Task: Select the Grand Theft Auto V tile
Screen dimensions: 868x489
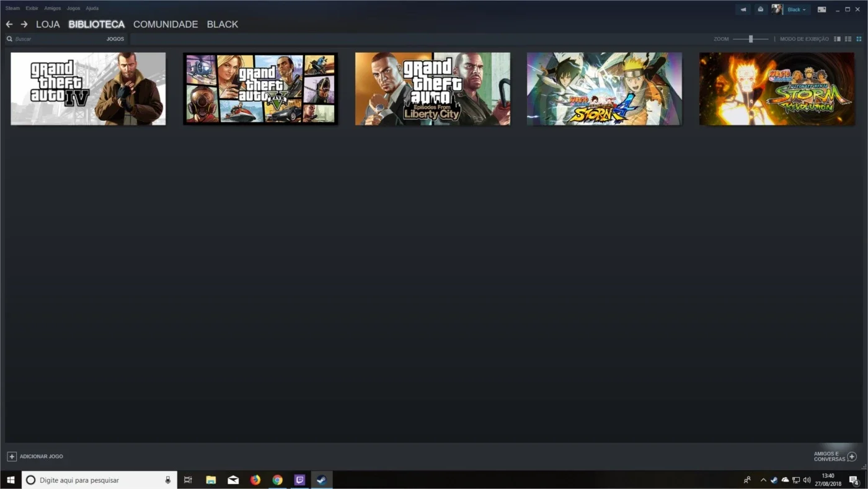Action: (260, 89)
